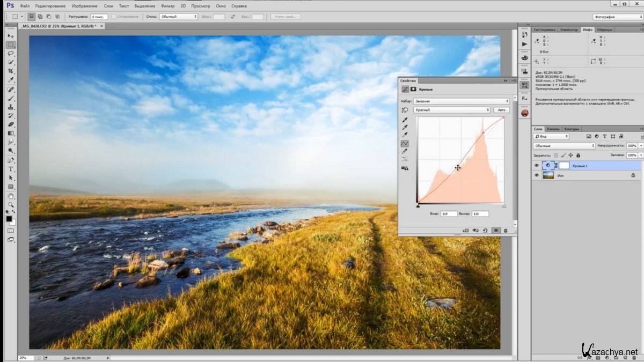Click the Авто button in Curves
The width and height of the screenshot is (644, 362).
click(501, 110)
